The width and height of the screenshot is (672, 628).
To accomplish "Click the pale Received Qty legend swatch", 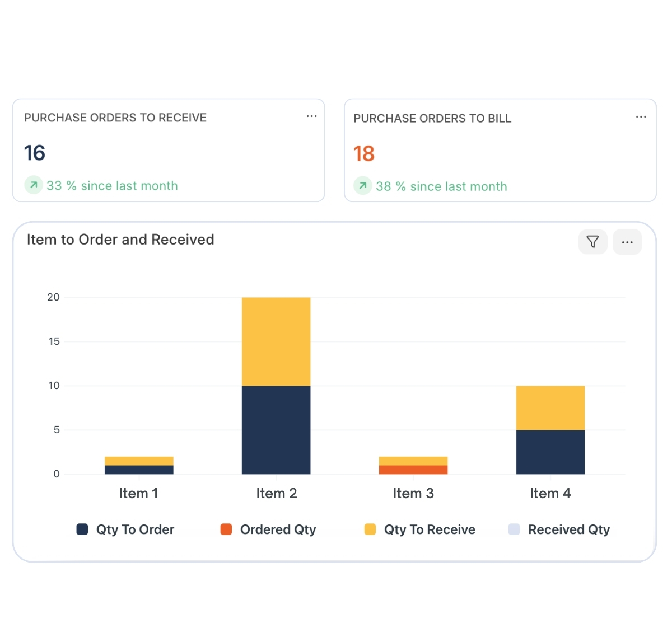I will point(514,529).
